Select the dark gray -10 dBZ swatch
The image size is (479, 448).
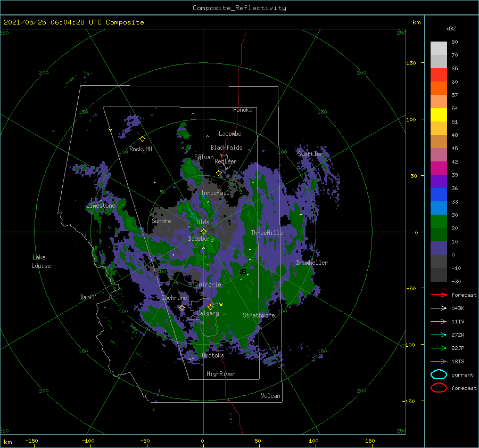pyautogui.click(x=439, y=275)
